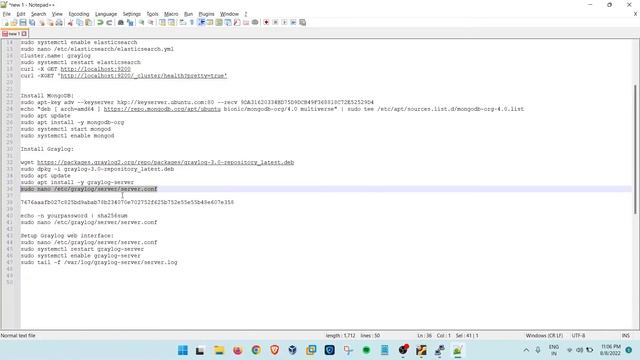The image size is (640, 360).
Task: Run macro multiple times icon
Action: 293,22
